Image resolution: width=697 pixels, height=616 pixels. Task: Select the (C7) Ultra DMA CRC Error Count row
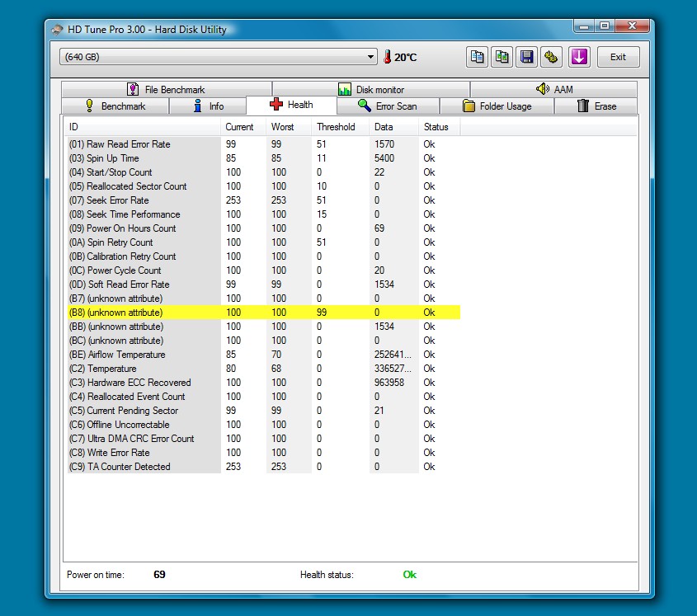pos(264,439)
